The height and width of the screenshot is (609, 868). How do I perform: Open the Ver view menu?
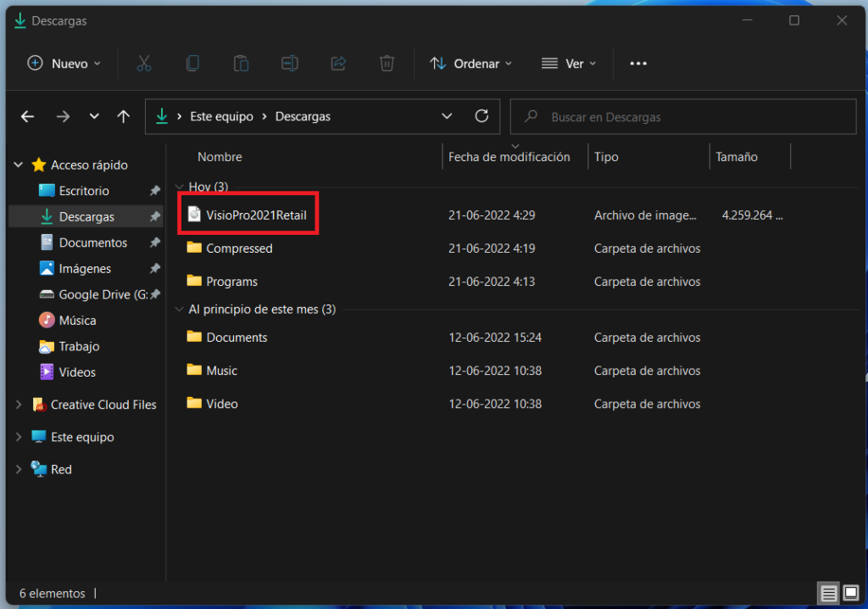(x=569, y=64)
